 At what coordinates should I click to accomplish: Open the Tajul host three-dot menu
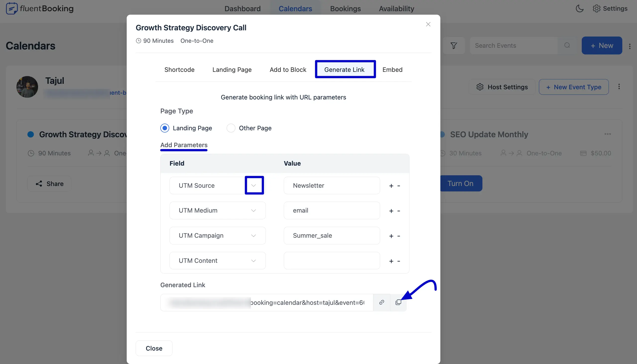coord(619,87)
